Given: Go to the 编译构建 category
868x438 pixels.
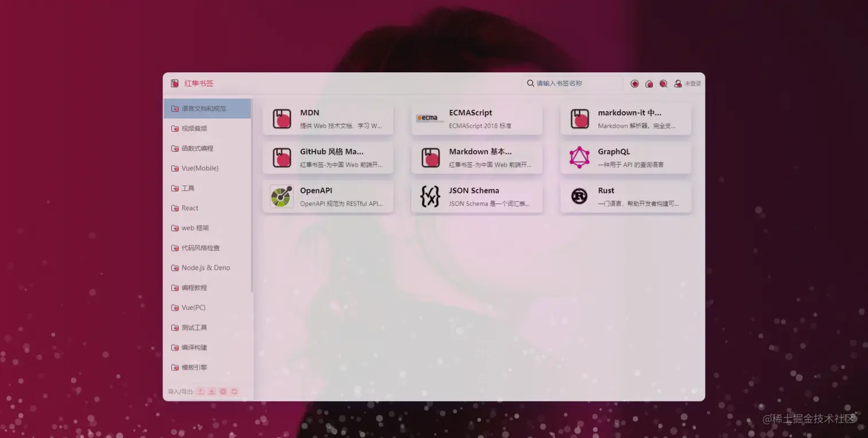Looking at the screenshot, I should (207, 347).
